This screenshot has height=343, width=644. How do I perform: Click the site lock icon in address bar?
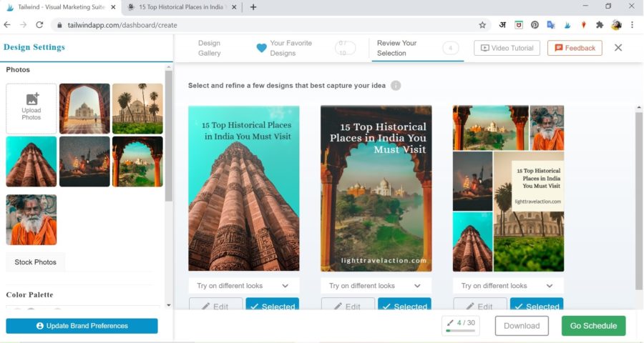click(59, 25)
